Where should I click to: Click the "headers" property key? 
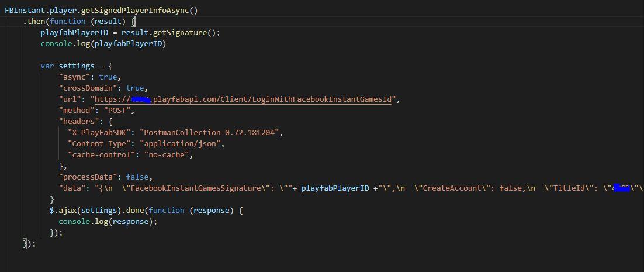79,122
